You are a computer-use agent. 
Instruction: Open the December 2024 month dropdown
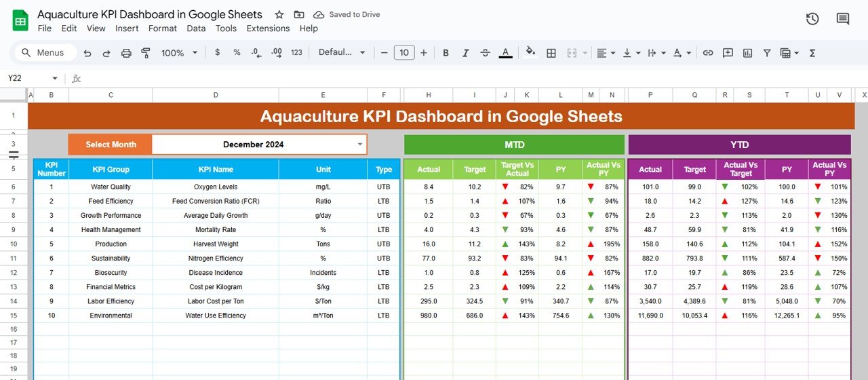tap(359, 145)
